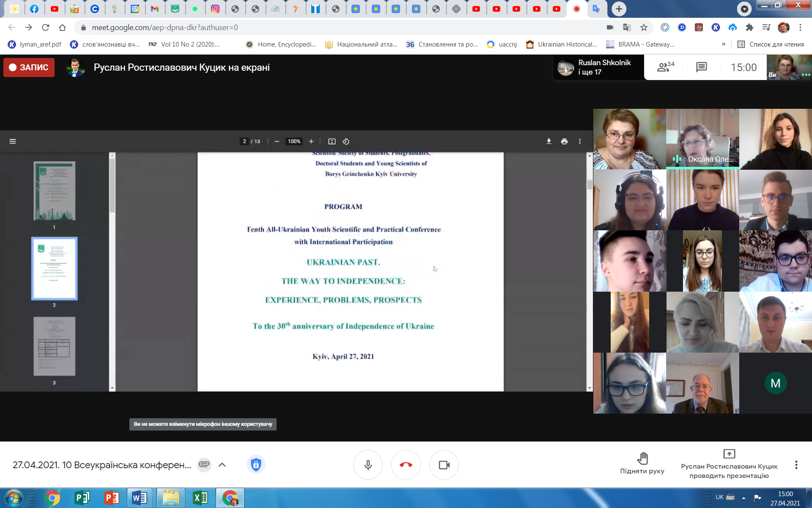Rotate the PDF document counterclockwise
This screenshot has height=508, width=812.
point(346,141)
